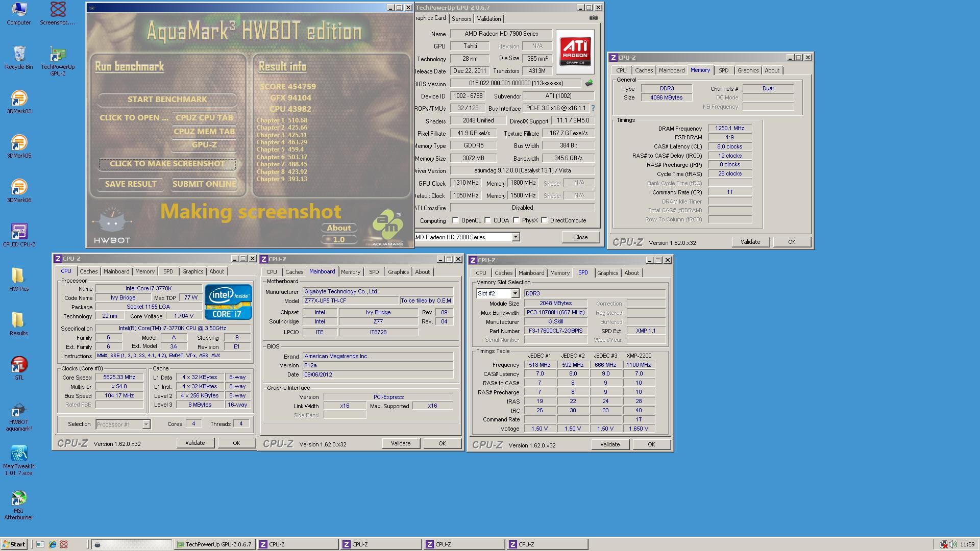
Task: Click the red screenshot quick launch icon
Action: tap(64, 544)
